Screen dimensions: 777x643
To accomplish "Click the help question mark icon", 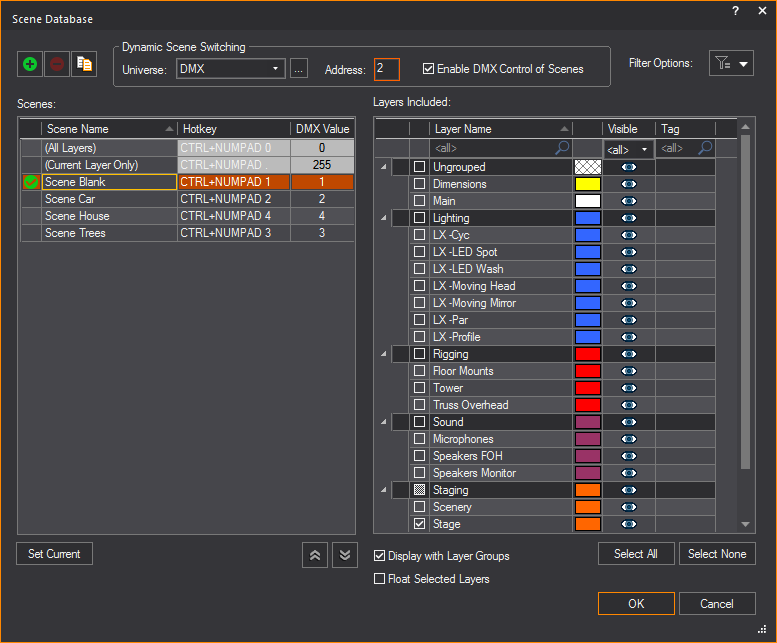I will point(735,11).
